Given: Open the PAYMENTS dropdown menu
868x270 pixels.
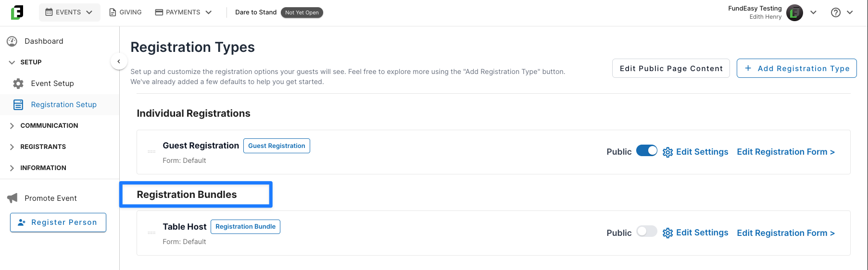Looking at the screenshot, I should pyautogui.click(x=183, y=12).
